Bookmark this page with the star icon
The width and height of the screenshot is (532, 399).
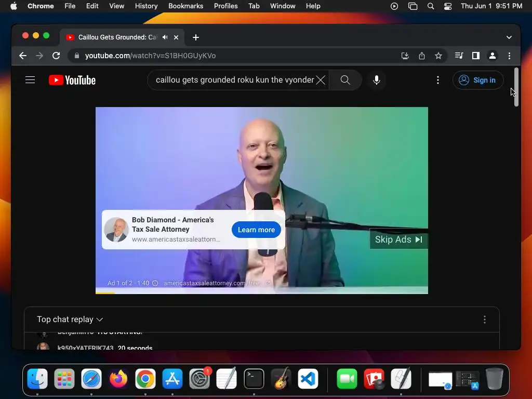click(438, 56)
